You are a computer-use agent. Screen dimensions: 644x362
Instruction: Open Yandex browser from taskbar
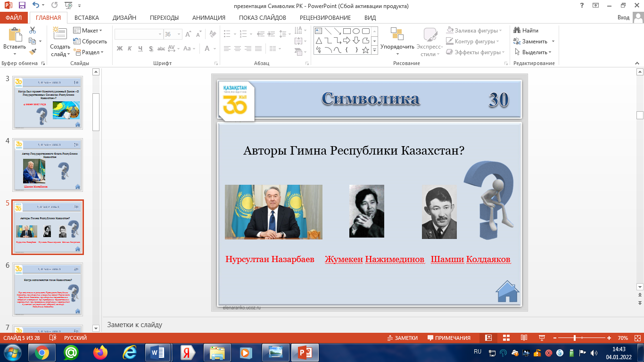188,352
